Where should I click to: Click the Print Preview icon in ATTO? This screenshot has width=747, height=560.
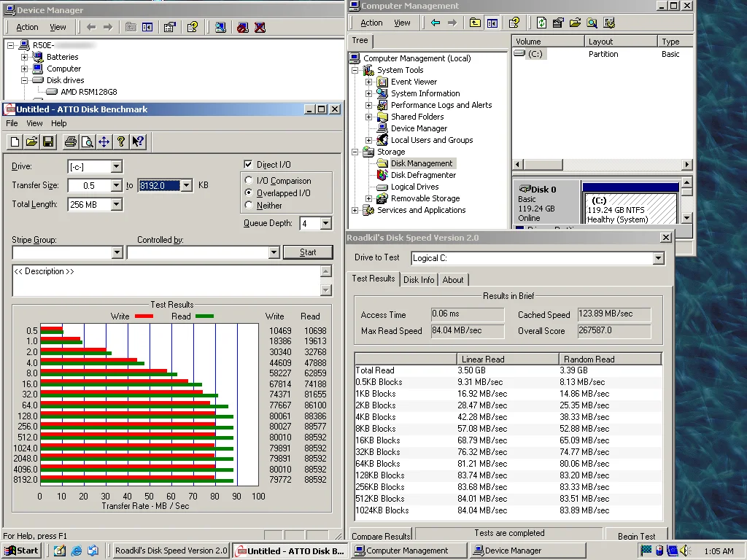[x=88, y=141]
